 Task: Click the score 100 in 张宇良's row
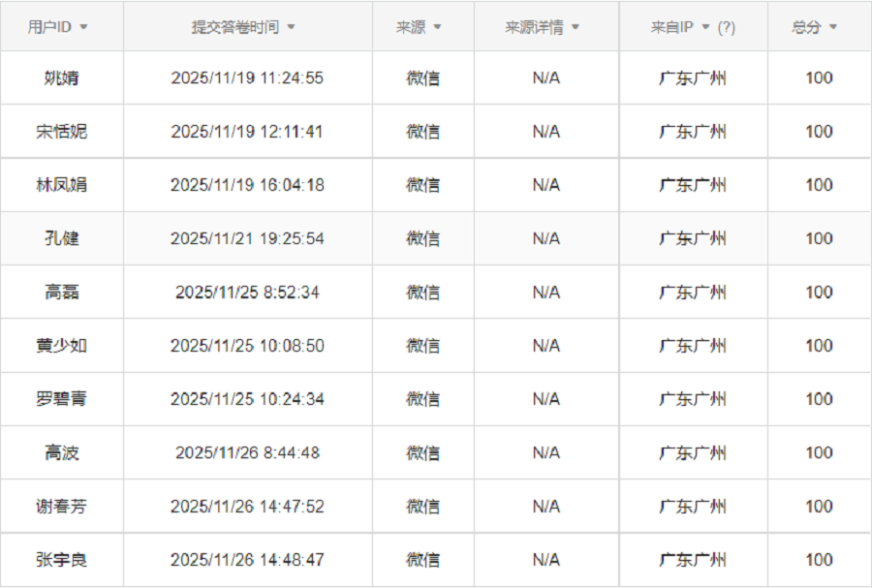pos(815,559)
